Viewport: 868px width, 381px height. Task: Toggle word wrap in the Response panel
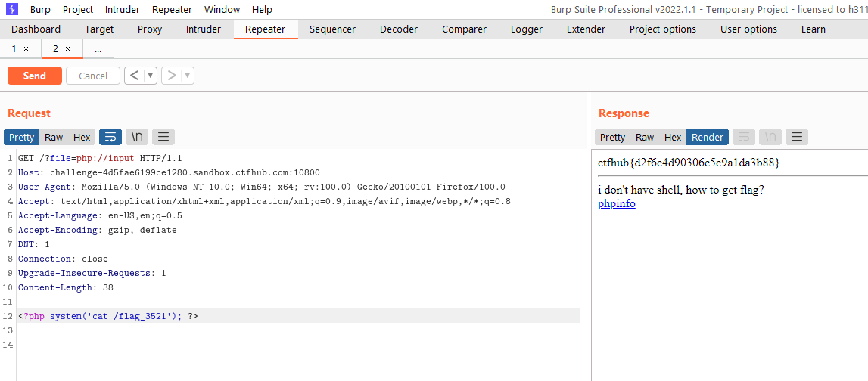(x=743, y=137)
